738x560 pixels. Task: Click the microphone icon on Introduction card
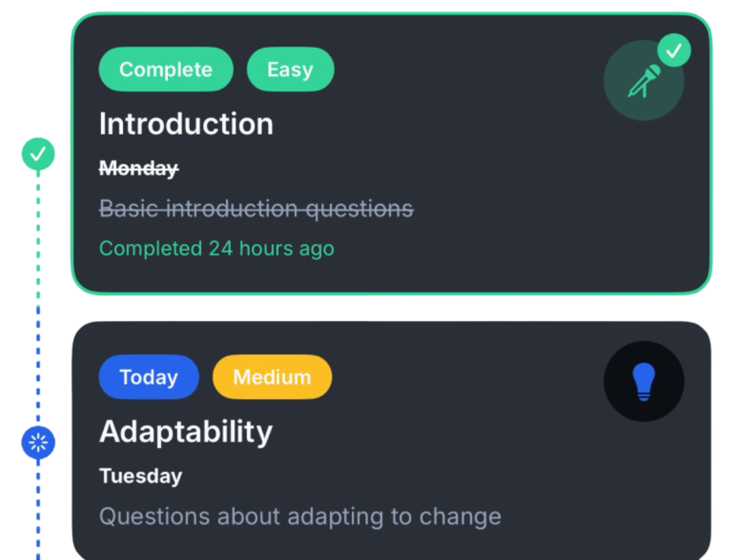(643, 82)
